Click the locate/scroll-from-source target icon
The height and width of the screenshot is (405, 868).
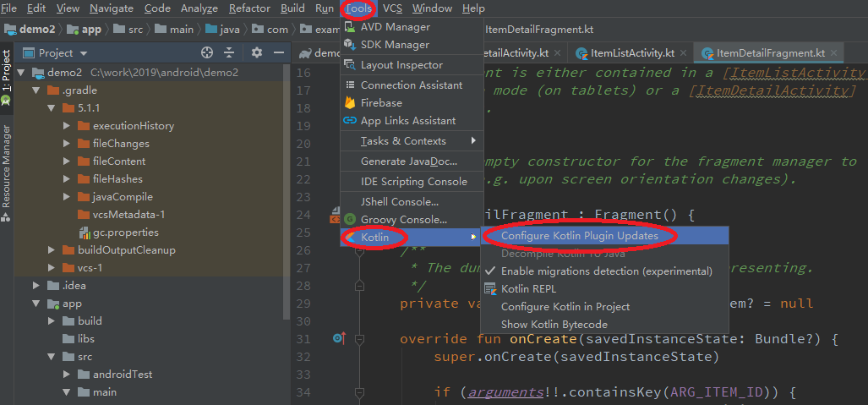click(x=207, y=52)
